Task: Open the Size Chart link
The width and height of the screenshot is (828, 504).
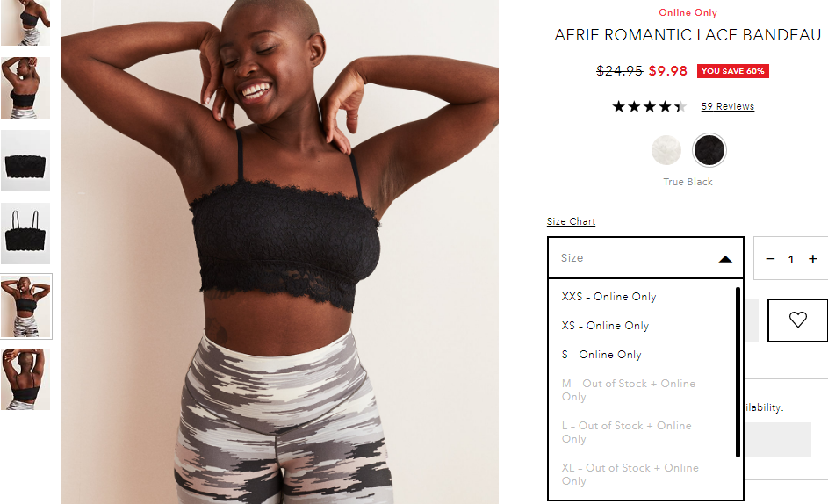Action: click(x=571, y=221)
